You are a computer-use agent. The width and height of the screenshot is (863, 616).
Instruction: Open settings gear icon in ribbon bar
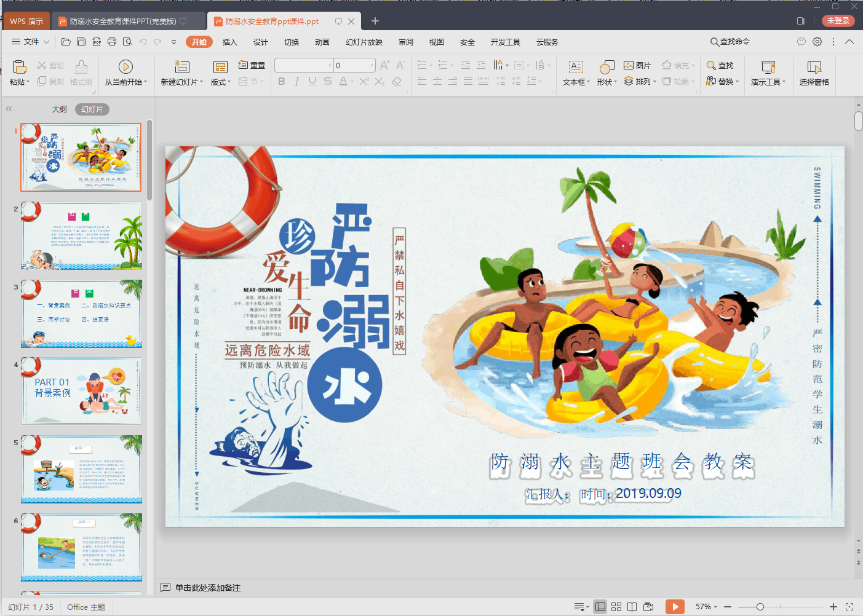[817, 42]
